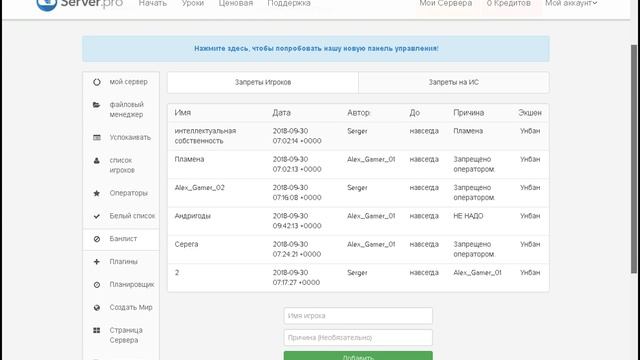640x360 pixels.
Task: Click the date 2018-09-30 09:42:13 cell
Action: 297,221
